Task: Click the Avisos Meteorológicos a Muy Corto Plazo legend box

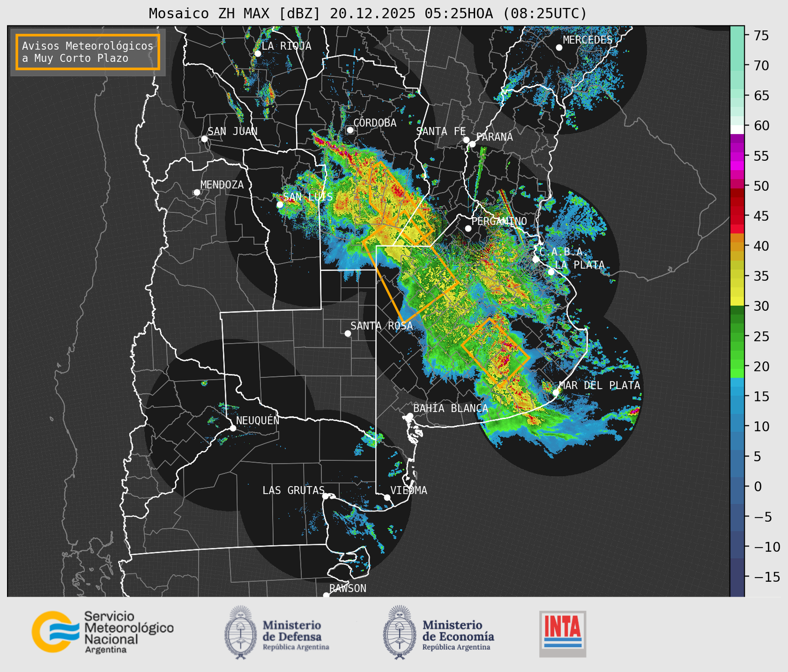Action: [87, 52]
